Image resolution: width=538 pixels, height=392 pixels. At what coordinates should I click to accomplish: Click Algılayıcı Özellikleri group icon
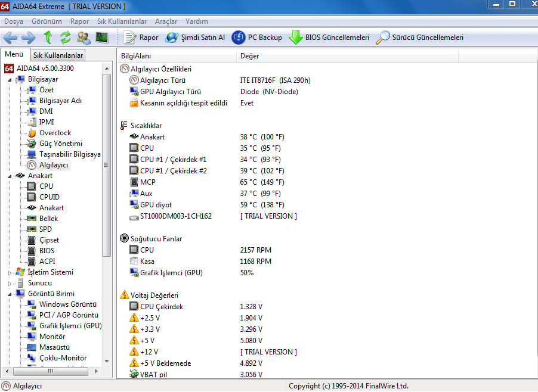click(124, 69)
